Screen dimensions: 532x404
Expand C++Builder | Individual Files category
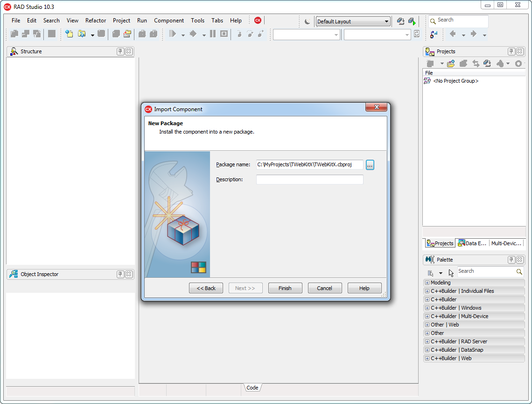click(x=427, y=291)
